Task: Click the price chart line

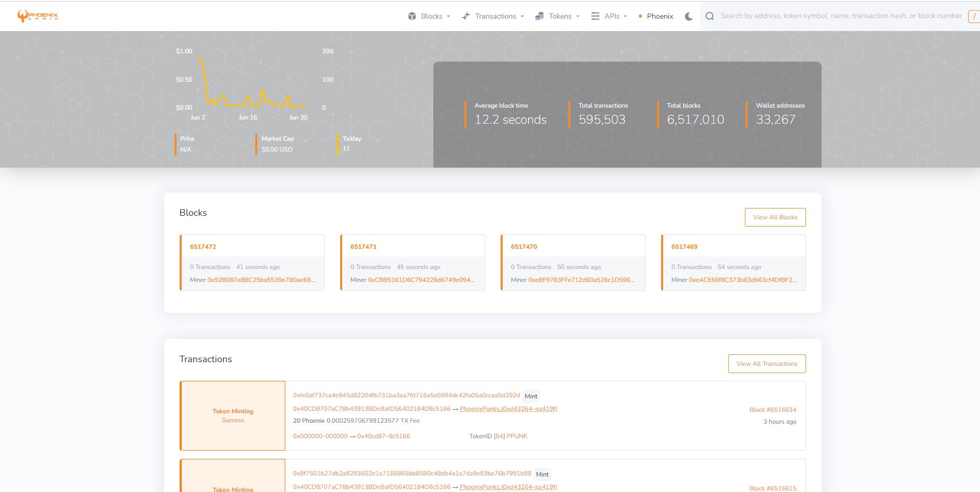Action: click(x=252, y=83)
